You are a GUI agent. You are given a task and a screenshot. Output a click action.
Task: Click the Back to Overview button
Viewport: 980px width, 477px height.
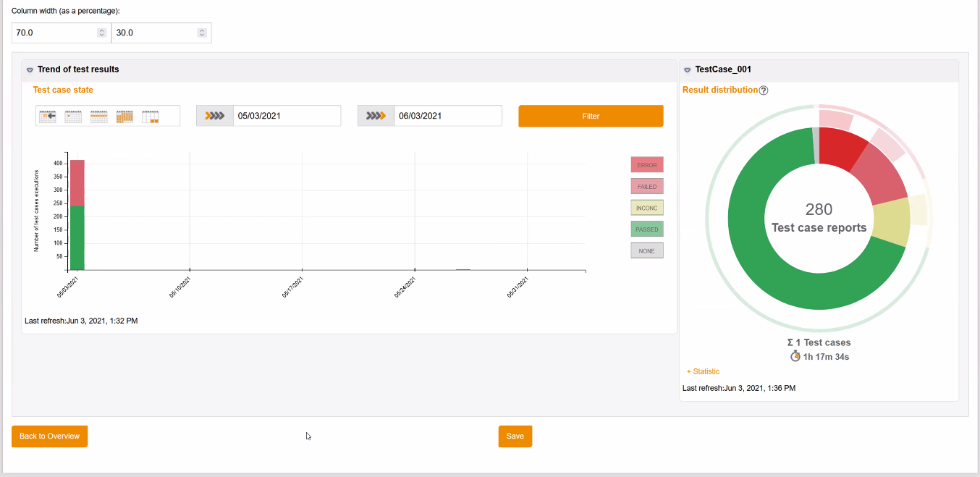tap(49, 436)
